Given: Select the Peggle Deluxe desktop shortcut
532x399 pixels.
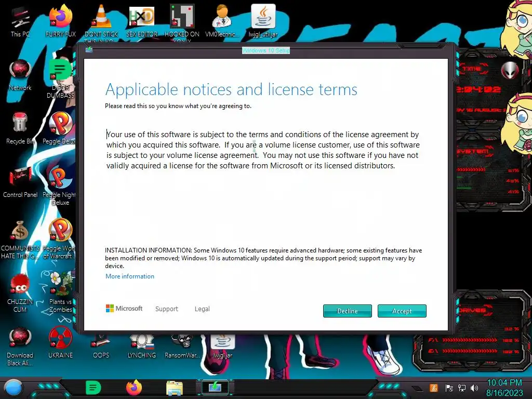Looking at the screenshot, I should (x=60, y=128).
